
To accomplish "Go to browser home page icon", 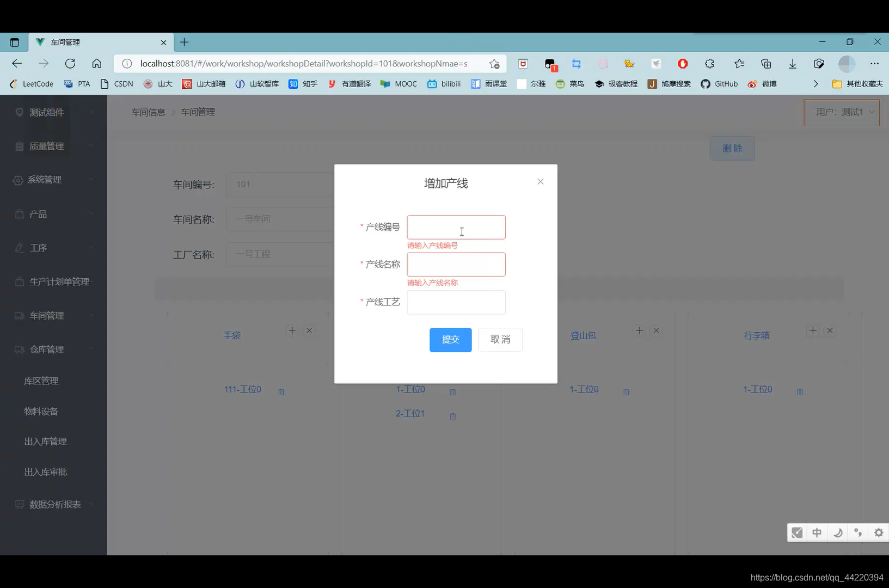I will pyautogui.click(x=97, y=64).
